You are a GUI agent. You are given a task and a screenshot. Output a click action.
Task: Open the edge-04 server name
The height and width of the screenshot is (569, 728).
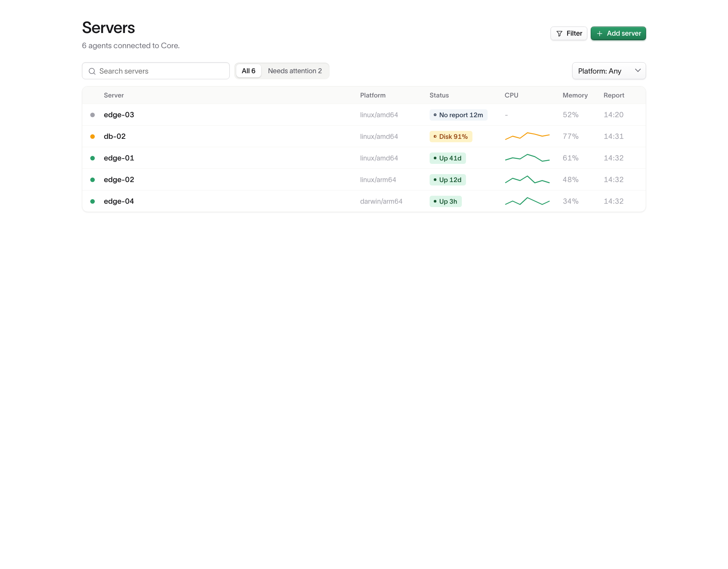tap(119, 201)
